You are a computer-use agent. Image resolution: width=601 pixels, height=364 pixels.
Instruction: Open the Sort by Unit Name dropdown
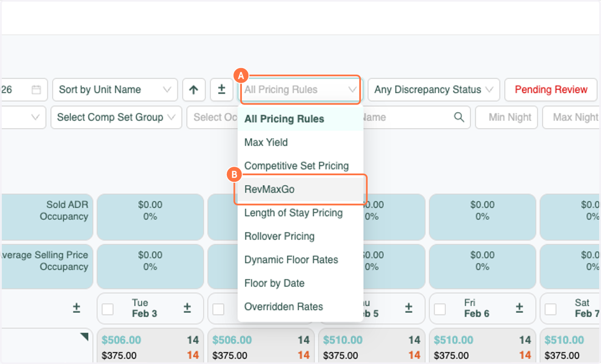(x=115, y=90)
